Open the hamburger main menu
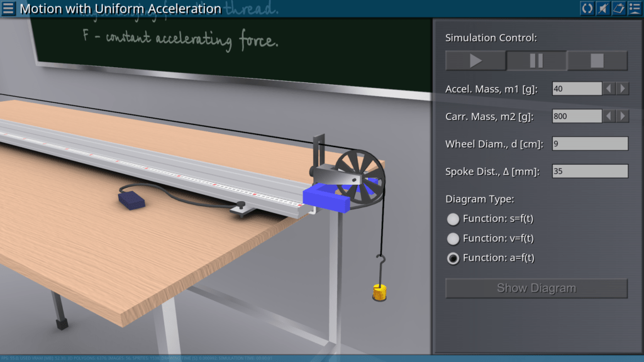Image resolution: width=644 pixels, height=362 pixels. [9, 9]
